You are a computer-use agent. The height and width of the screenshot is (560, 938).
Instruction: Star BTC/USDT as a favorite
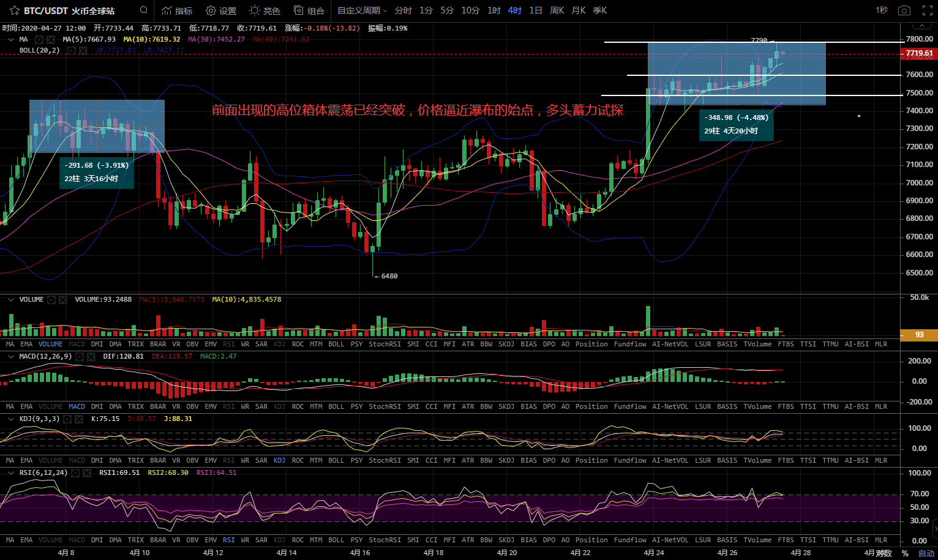15,10
